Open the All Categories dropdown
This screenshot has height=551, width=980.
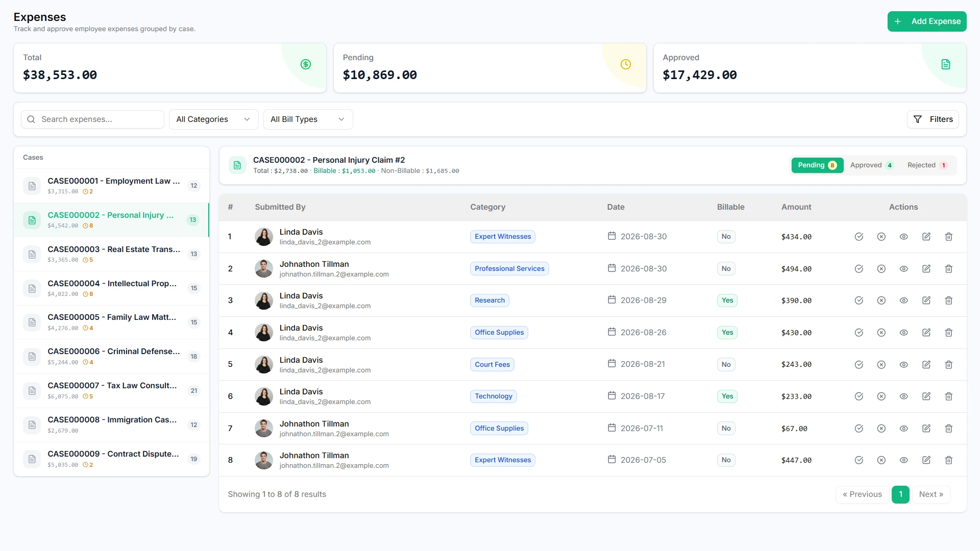(213, 119)
